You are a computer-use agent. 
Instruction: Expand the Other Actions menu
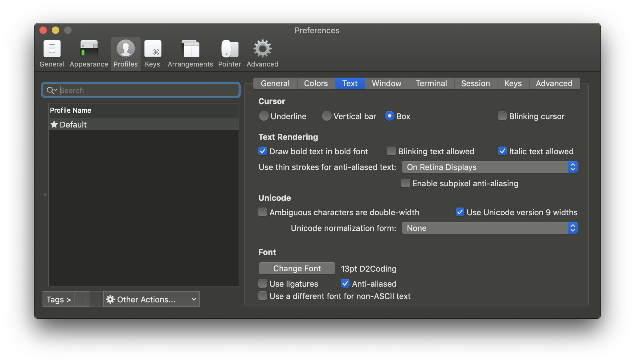click(x=151, y=299)
